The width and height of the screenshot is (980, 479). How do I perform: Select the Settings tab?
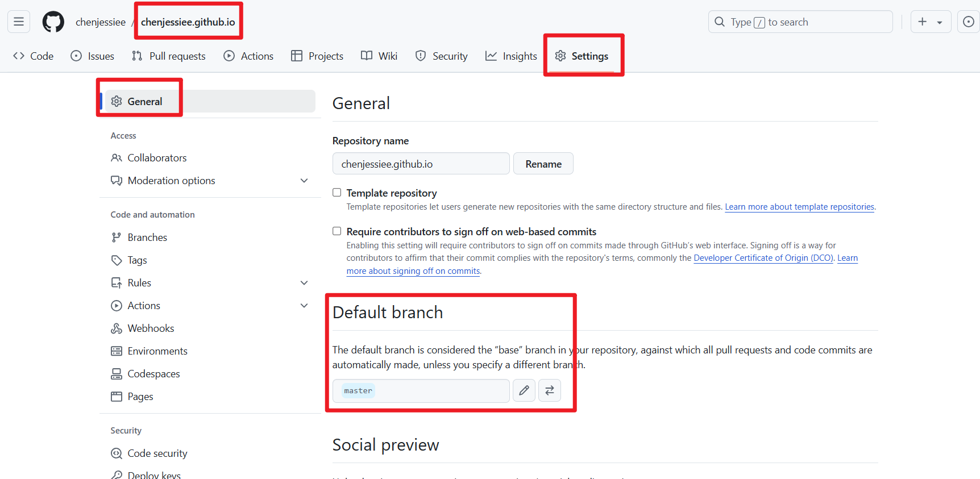[x=582, y=56]
